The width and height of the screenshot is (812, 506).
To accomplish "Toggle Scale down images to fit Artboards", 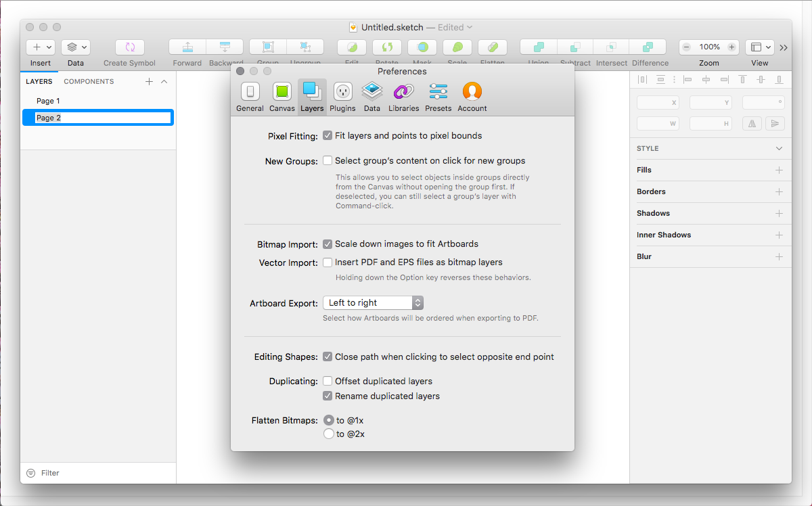I will point(328,244).
